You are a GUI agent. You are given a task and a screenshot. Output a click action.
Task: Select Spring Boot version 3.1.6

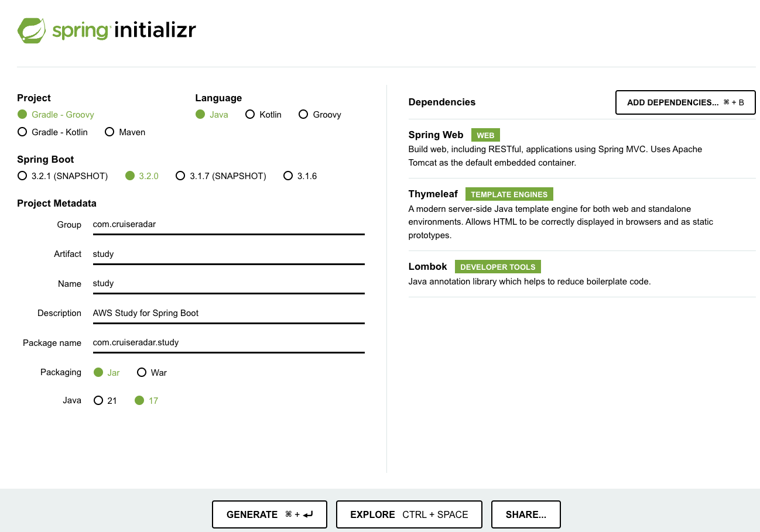(x=300, y=176)
